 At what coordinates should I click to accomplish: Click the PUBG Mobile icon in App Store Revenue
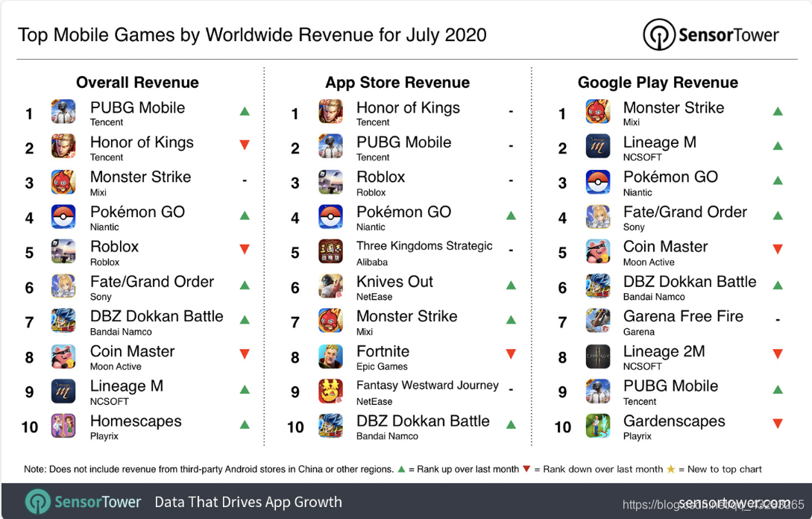coord(330,147)
